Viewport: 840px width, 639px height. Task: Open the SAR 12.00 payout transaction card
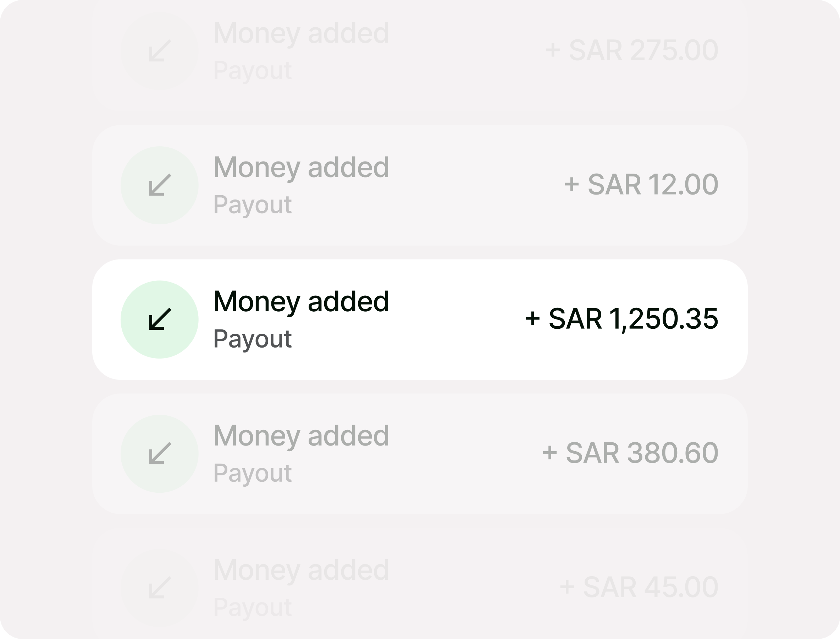tap(420, 185)
